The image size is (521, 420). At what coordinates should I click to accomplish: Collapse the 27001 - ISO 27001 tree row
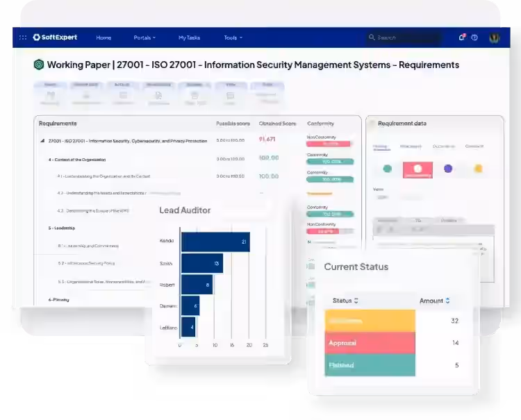pos(42,141)
